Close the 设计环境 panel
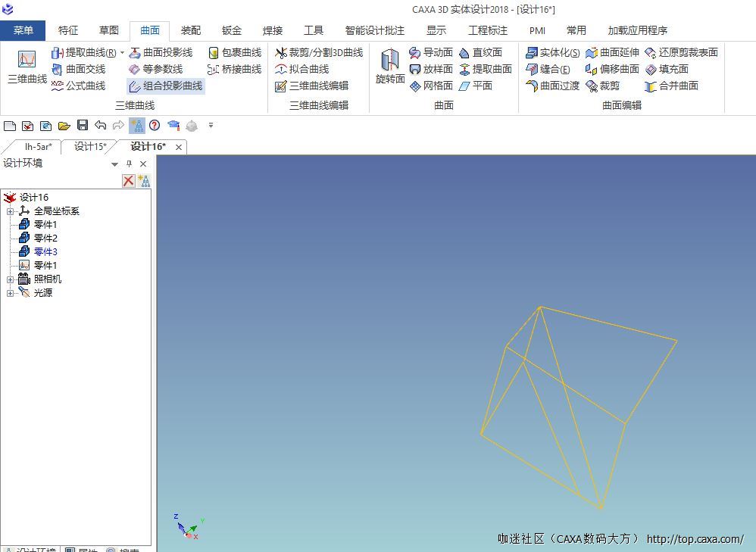Image resolution: width=756 pixels, height=552 pixels. 143,164
